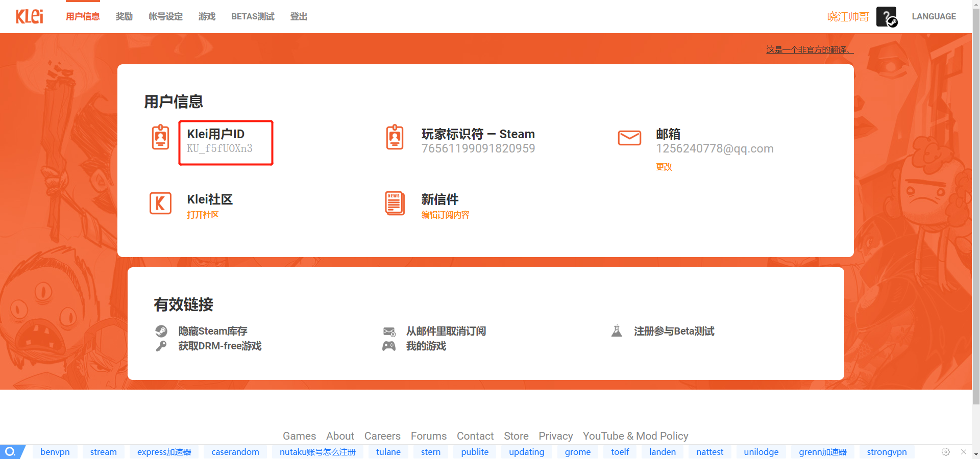
Task: Open the 获取DRM-free游戏 link
Action: click(219, 346)
